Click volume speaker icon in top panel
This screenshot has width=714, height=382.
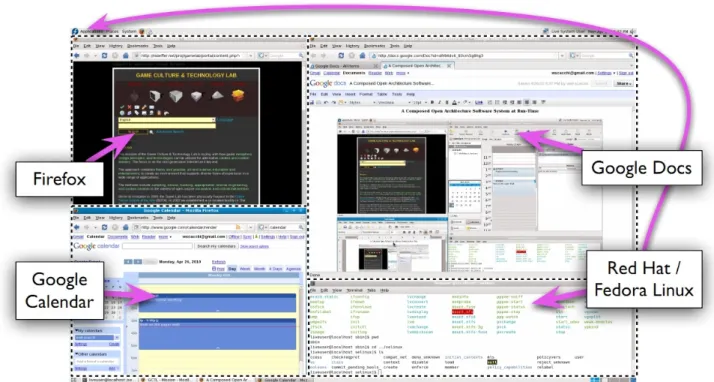tap(632, 31)
